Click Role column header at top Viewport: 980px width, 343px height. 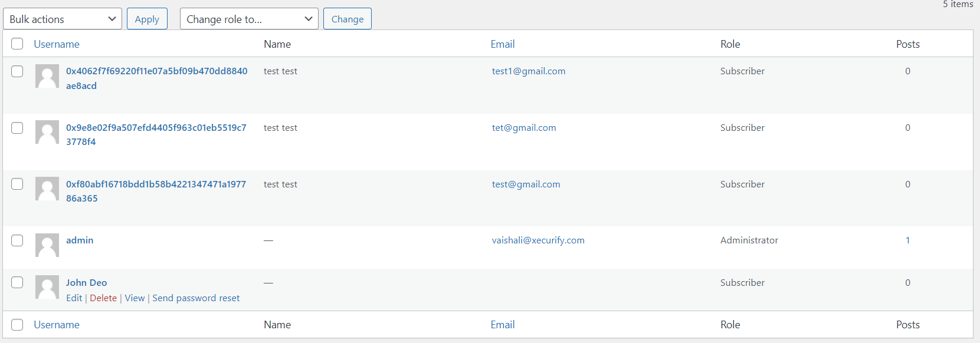tap(730, 44)
